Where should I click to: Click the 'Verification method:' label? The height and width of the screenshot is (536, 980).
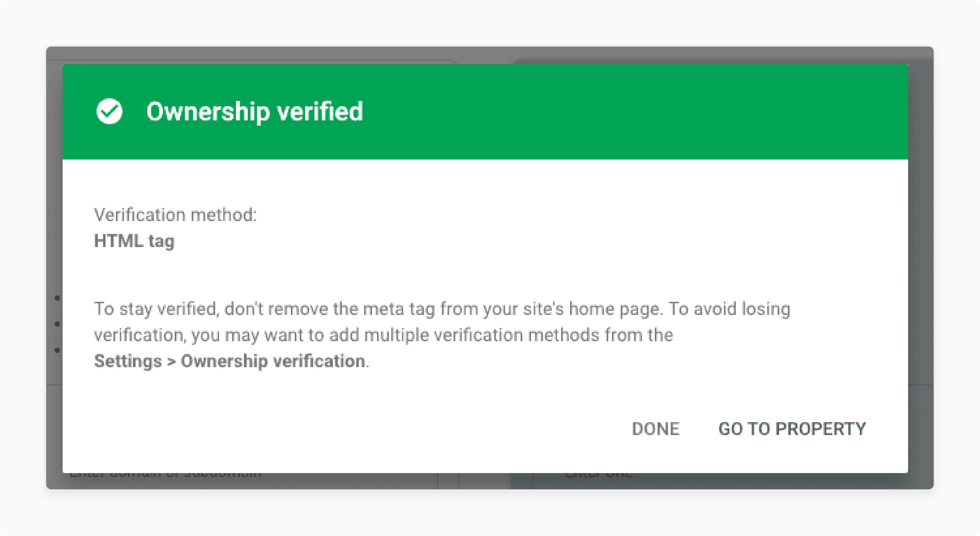(175, 215)
